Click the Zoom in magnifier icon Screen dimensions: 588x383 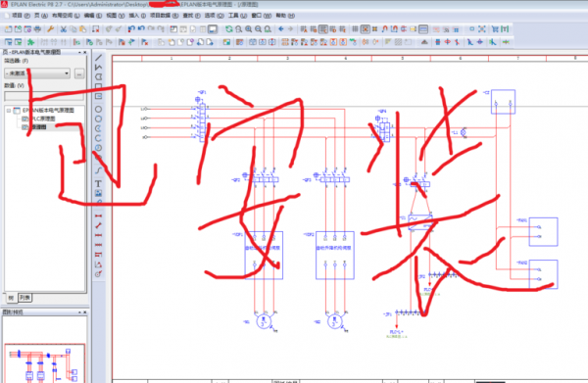(248, 28)
